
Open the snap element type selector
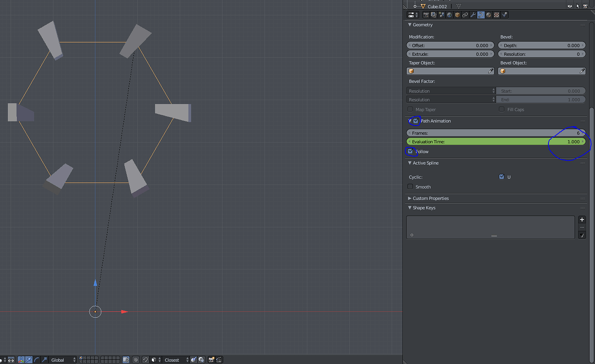coord(156,360)
